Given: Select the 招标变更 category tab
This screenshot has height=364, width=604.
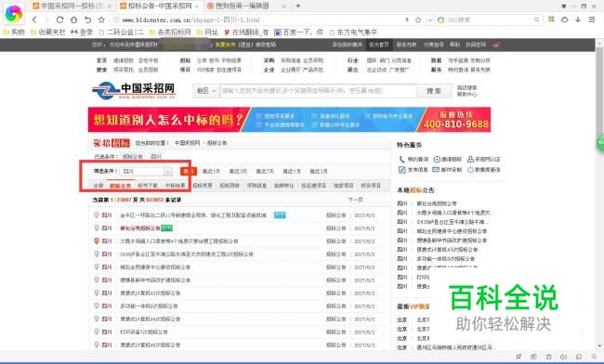Looking at the screenshot, I should tap(203, 186).
